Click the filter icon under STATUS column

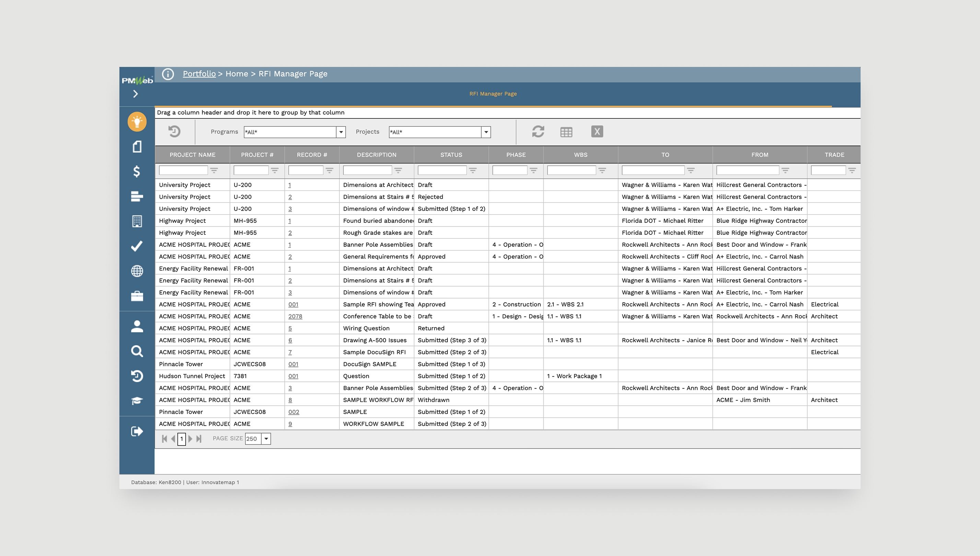click(473, 170)
